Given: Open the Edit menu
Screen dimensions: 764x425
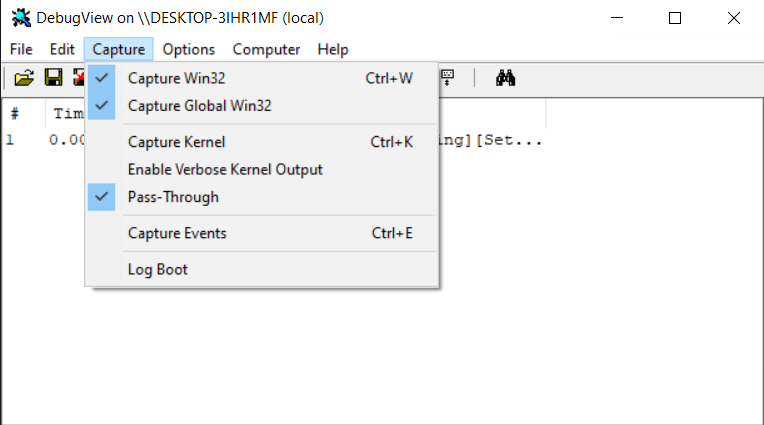Looking at the screenshot, I should (62, 49).
